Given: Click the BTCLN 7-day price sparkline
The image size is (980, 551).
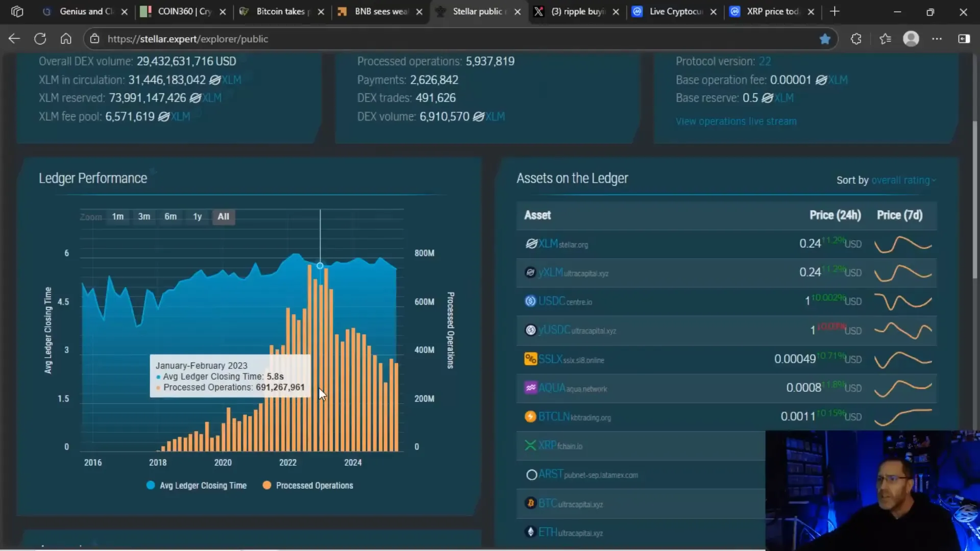Looking at the screenshot, I should click(x=903, y=417).
